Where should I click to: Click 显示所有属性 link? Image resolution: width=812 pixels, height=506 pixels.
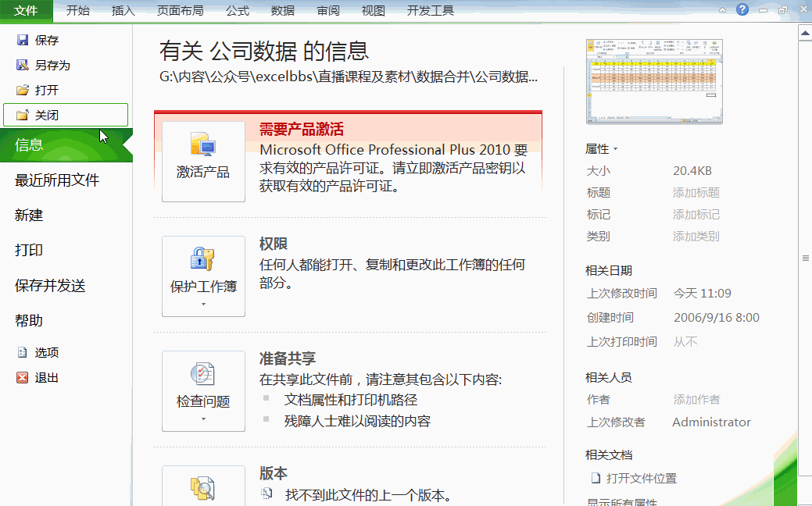point(621,502)
